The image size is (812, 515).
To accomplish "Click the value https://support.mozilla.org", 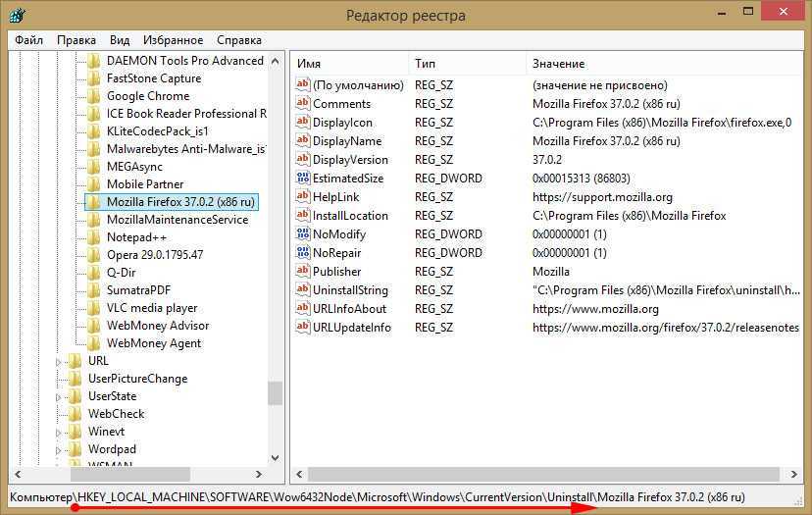I will (x=602, y=197).
